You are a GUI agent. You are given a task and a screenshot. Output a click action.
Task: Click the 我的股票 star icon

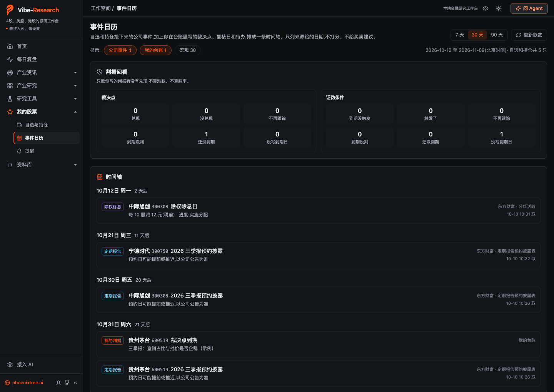point(10,112)
